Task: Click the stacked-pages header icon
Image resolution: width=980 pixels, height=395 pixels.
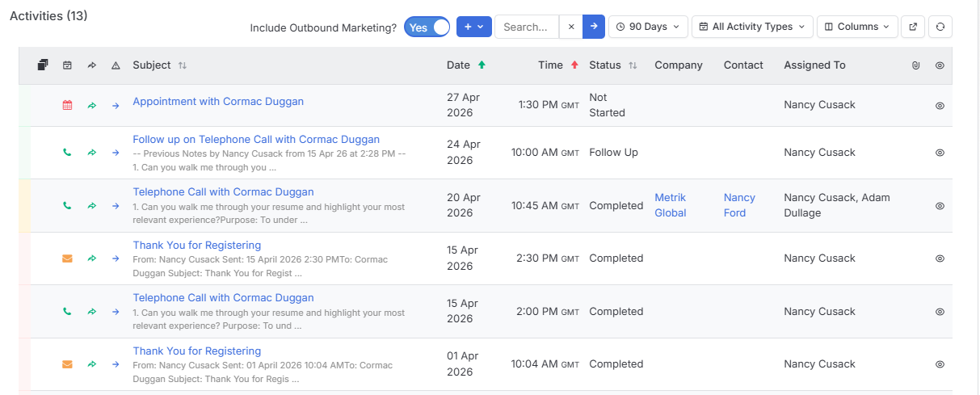Action: coord(43,65)
